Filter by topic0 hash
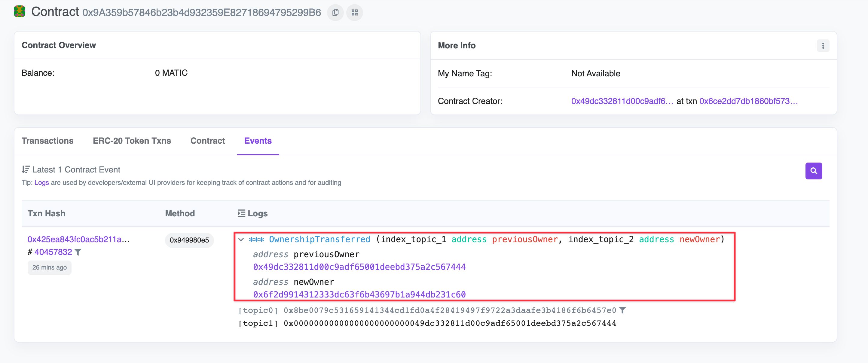 coord(622,310)
